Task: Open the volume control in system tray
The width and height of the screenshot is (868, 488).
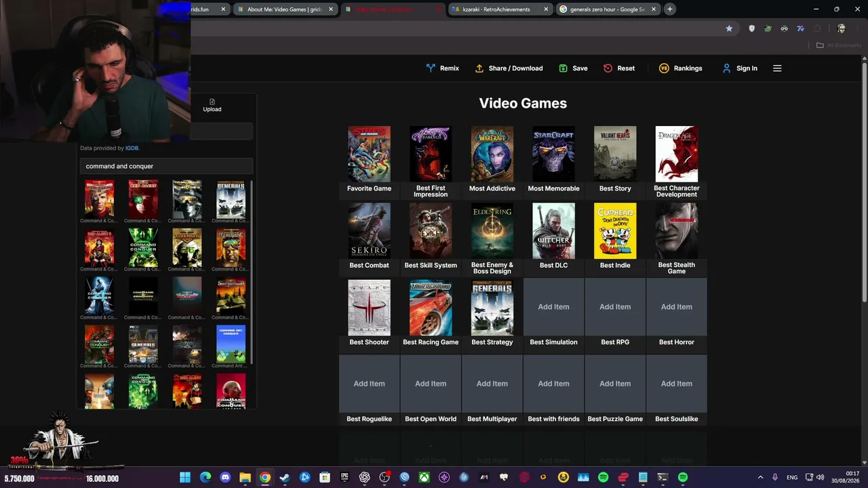Action: pyautogui.click(x=821, y=478)
